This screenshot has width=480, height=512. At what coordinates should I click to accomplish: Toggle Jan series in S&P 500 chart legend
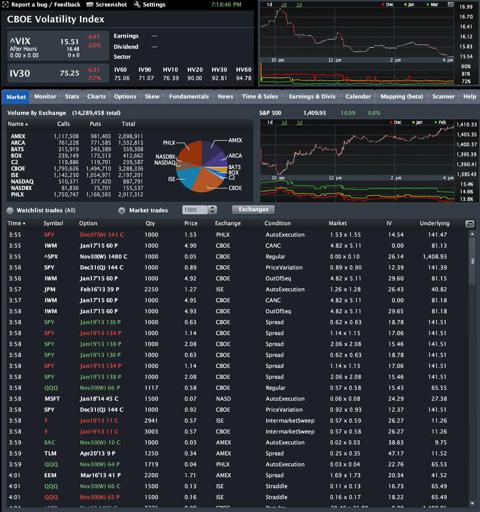click(x=418, y=122)
